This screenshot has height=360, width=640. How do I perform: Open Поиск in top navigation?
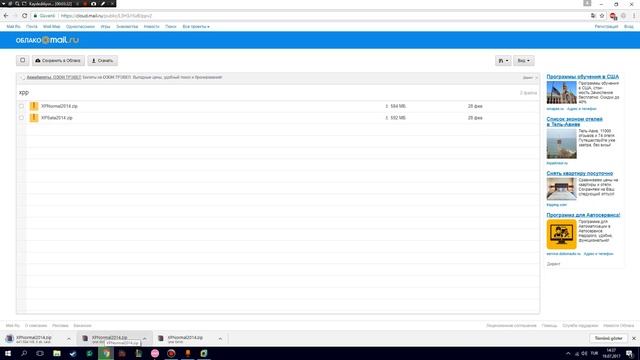[x=171, y=27]
